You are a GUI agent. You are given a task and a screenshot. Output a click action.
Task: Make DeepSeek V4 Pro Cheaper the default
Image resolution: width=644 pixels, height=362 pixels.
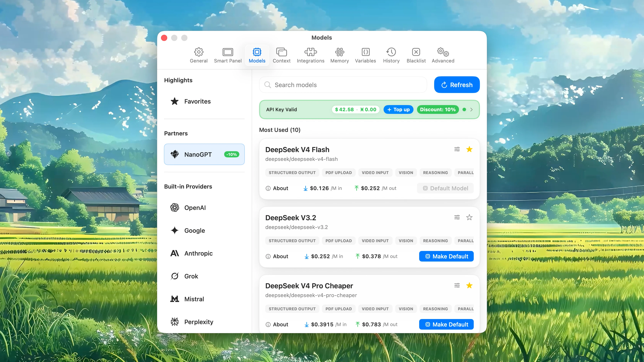[x=446, y=325]
